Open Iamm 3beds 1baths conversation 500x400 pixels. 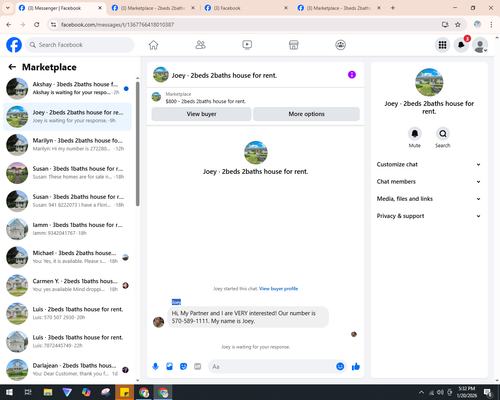[67, 229]
